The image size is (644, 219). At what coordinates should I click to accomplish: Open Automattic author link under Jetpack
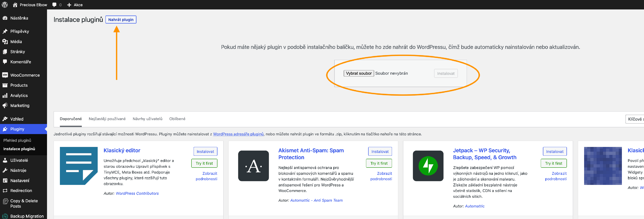coord(474,206)
